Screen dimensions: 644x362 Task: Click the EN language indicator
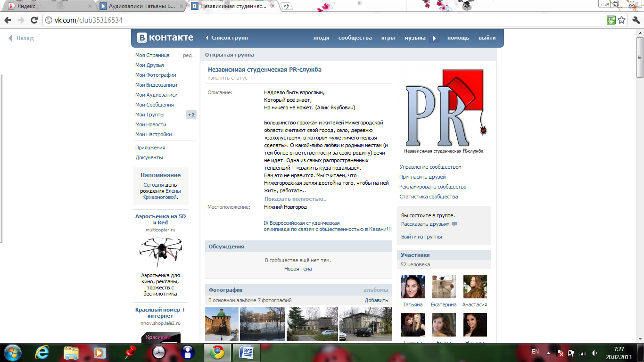(535, 352)
